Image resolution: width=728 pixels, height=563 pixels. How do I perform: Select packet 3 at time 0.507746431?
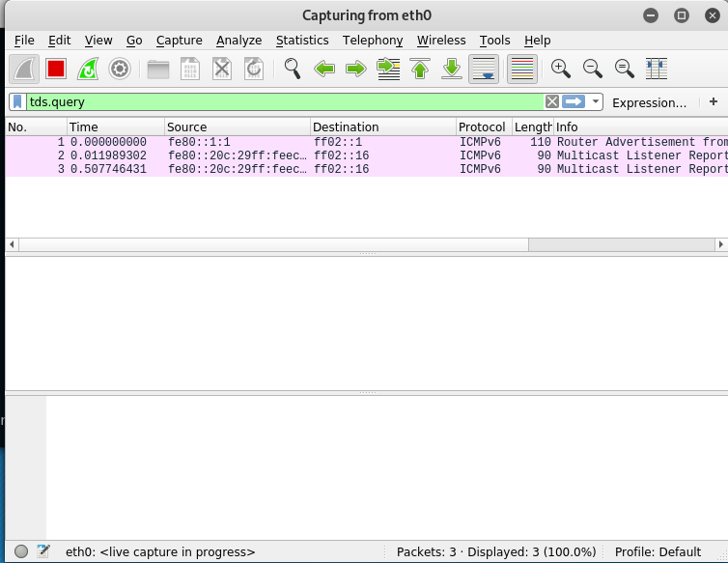tap(367, 169)
